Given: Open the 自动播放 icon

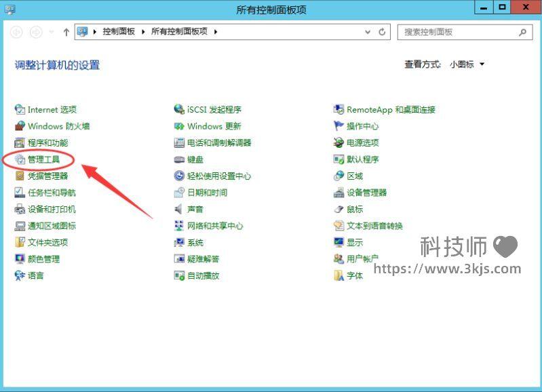Looking at the screenshot, I should [x=179, y=275].
